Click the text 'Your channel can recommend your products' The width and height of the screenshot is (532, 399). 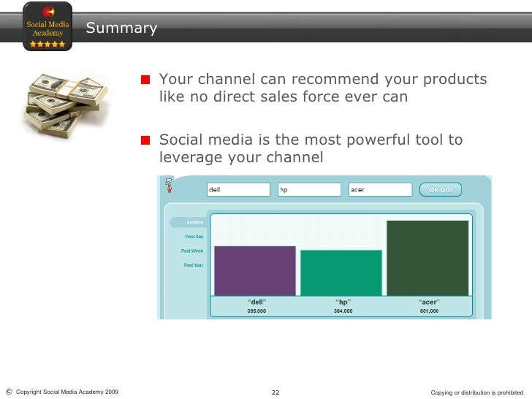323,79
